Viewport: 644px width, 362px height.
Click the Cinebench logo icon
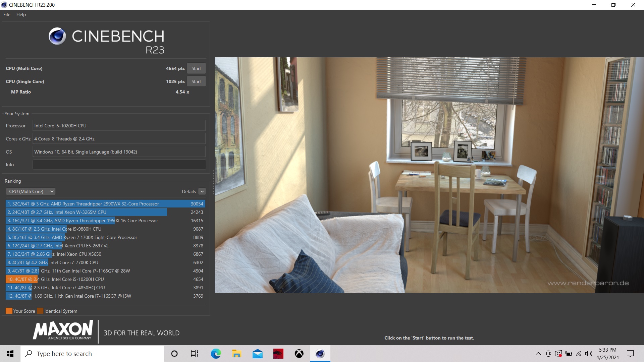(57, 36)
